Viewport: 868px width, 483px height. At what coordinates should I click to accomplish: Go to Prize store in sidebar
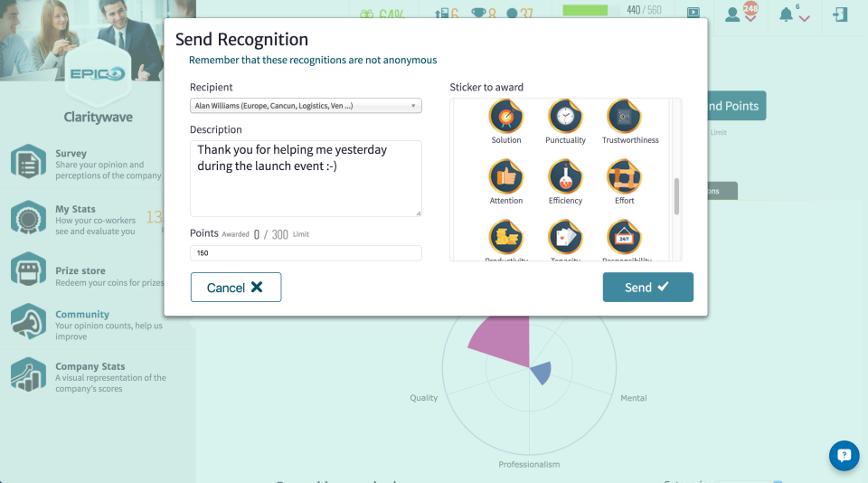point(80,270)
